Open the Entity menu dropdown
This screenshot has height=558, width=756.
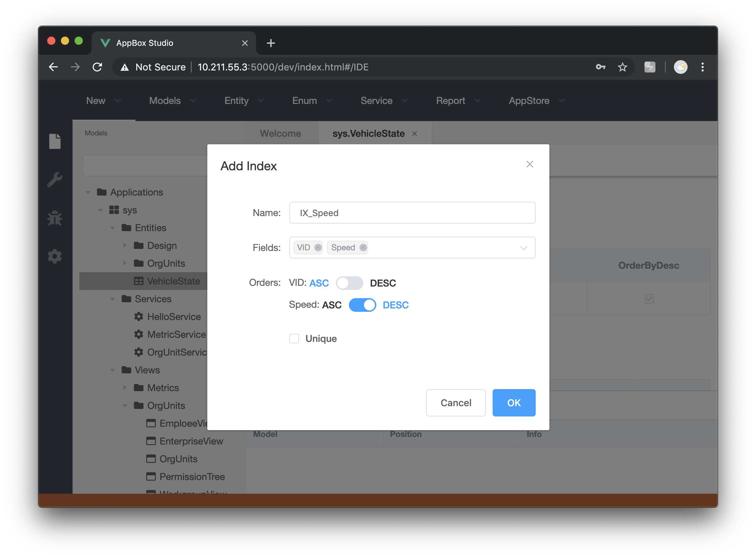pyautogui.click(x=244, y=101)
